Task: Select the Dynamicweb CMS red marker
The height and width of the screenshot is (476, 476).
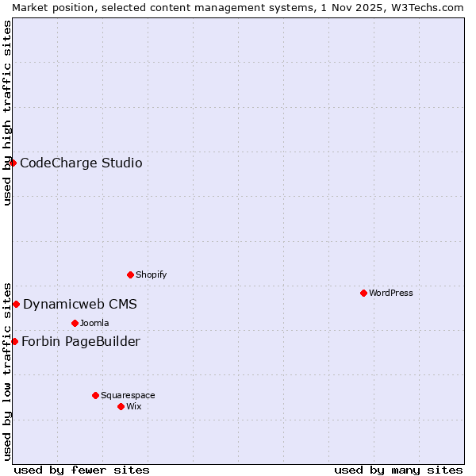Action: pos(16,304)
